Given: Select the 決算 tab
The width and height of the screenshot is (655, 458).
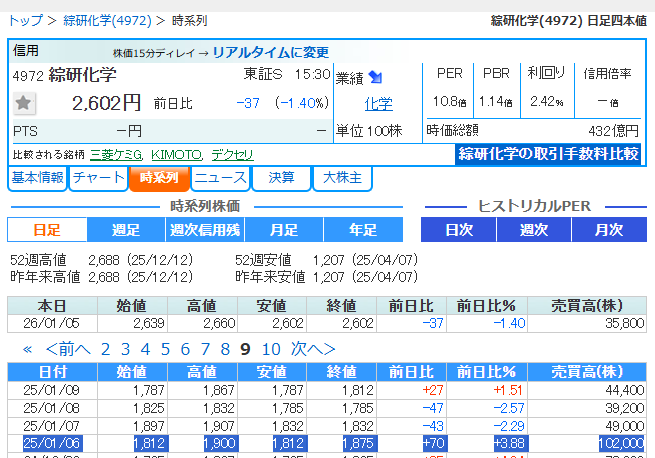Looking at the screenshot, I should click(x=281, y=178).
